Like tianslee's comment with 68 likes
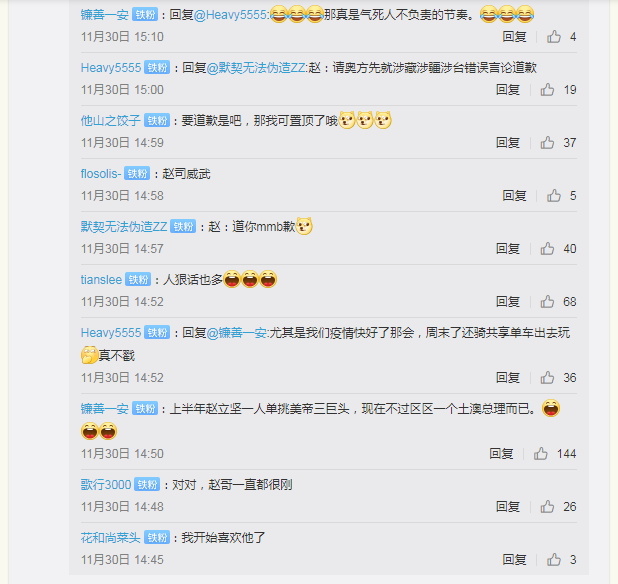 point(547,301)
